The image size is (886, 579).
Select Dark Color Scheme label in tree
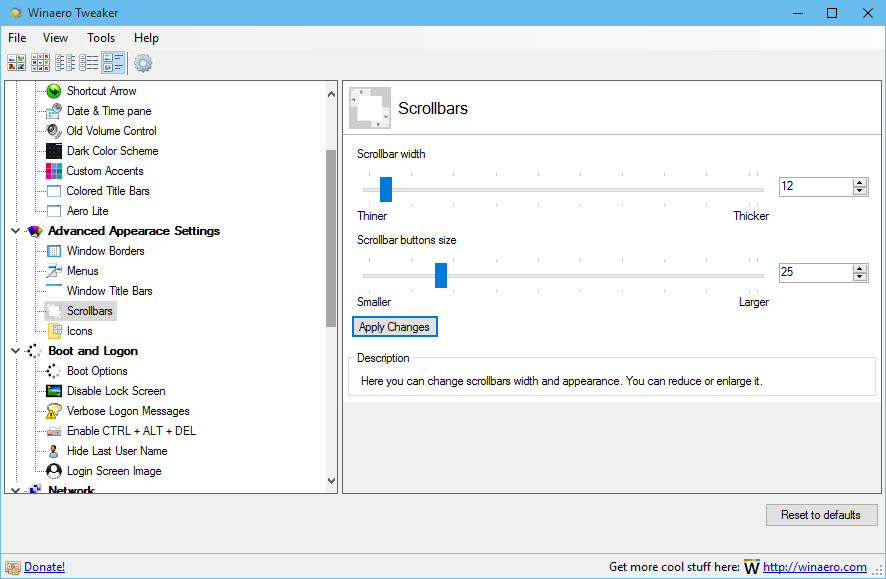coord(112,151)
